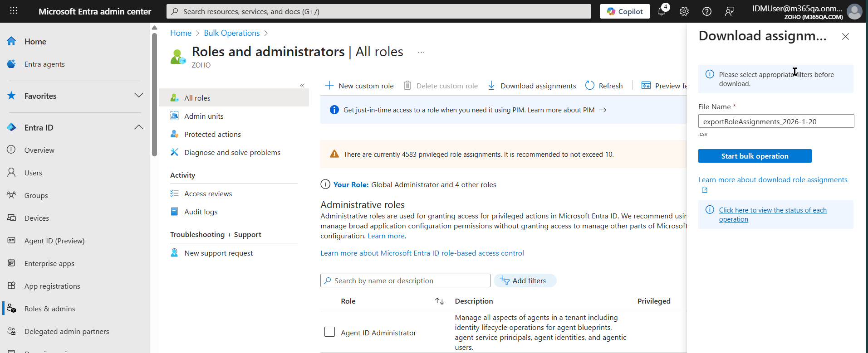This screenshot has width=868, height=353.
Task: Click the Preview features toolbar button
Action: click(x=664, y=86)
